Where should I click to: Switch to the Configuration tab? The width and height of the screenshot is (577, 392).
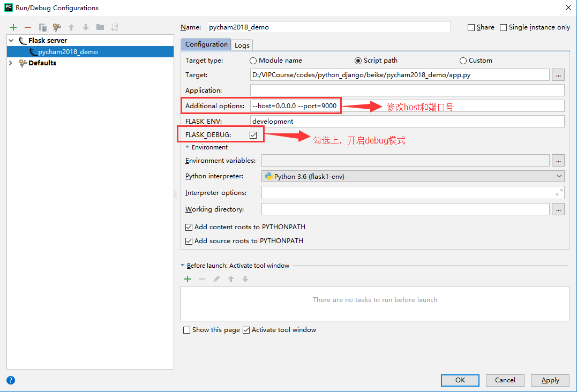click(206, 44)
